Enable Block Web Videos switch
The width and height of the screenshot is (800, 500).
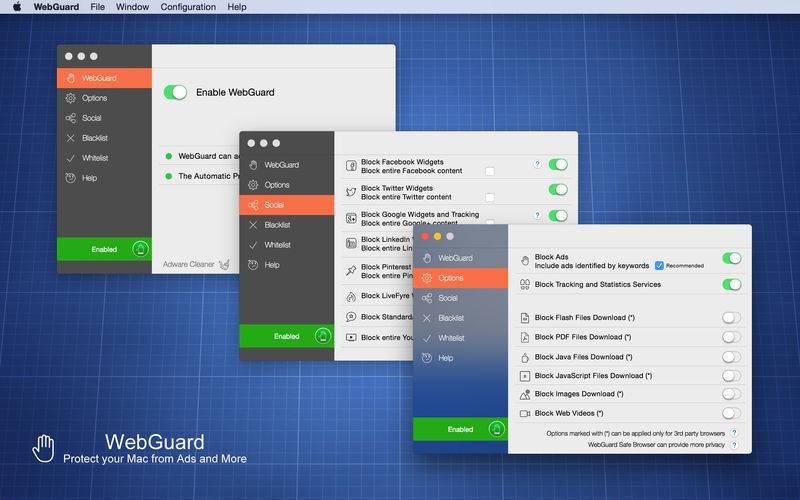[732, 413]
